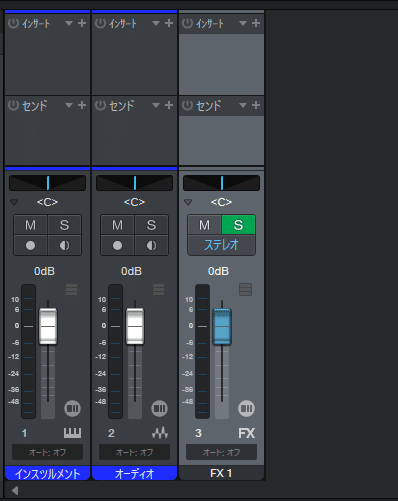
Task: Select the オーディオ channel name label
Action: tap(134, 473)
